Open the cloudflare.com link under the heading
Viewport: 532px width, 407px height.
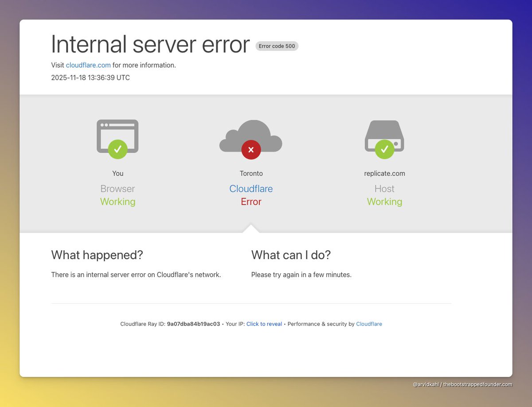click(x=88, y=65)
